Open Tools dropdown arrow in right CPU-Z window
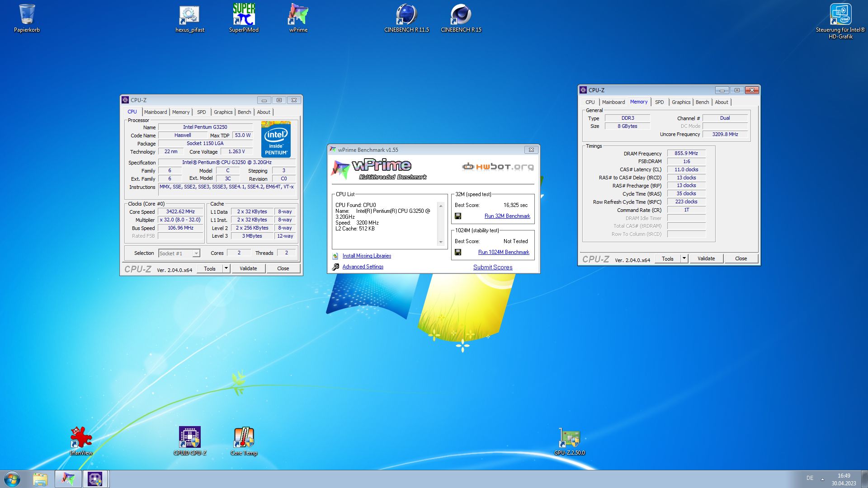This screenshot has height=488, width=868. pyautogui.click(x=684, y=258)
